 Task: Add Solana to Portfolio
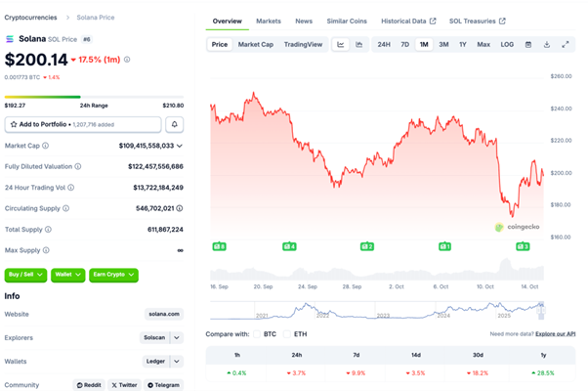point(83,124)
